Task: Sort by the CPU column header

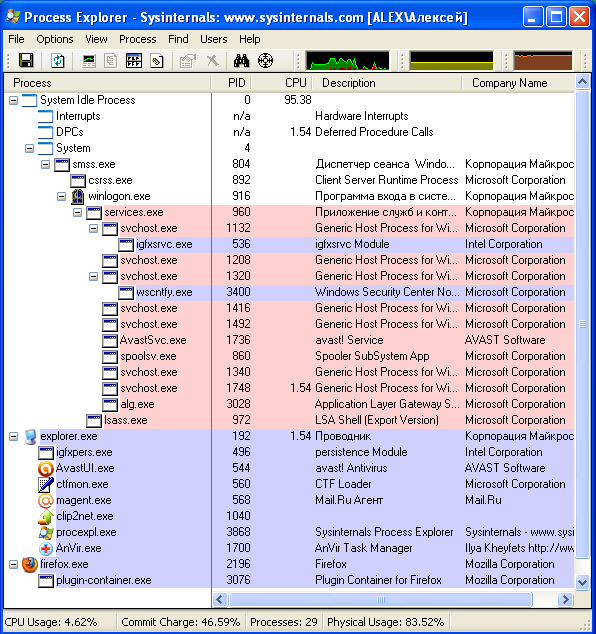Action: (x=282, y=83)
